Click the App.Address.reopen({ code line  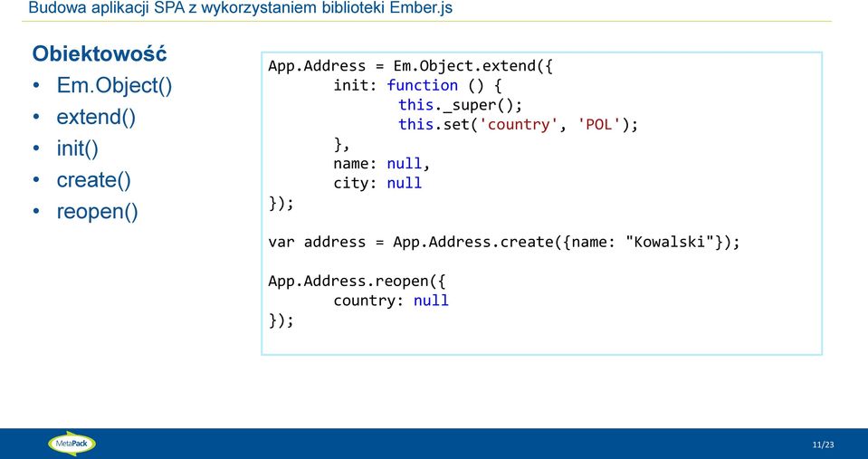[357, 281]
